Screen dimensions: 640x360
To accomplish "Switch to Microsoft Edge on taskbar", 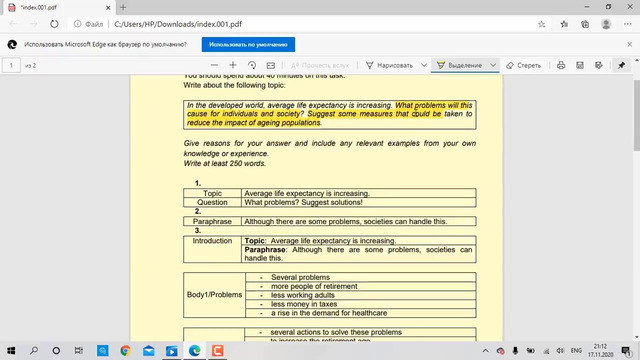I will point(194,351).
